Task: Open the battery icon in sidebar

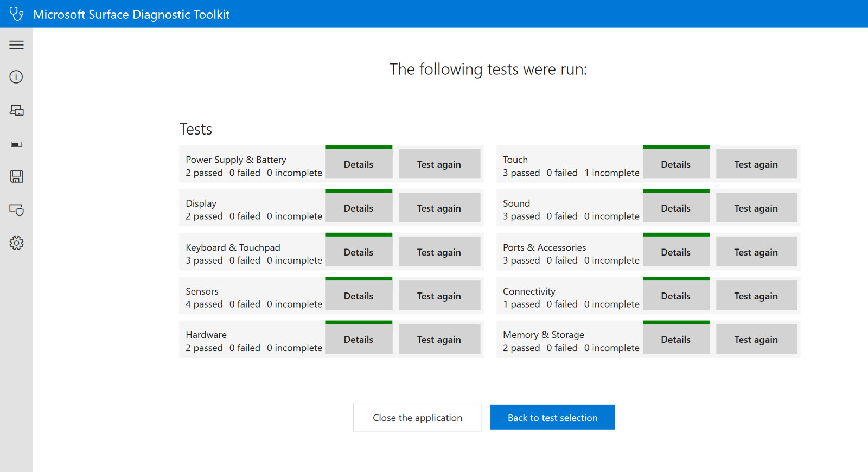Action: [x=16, y=144]
